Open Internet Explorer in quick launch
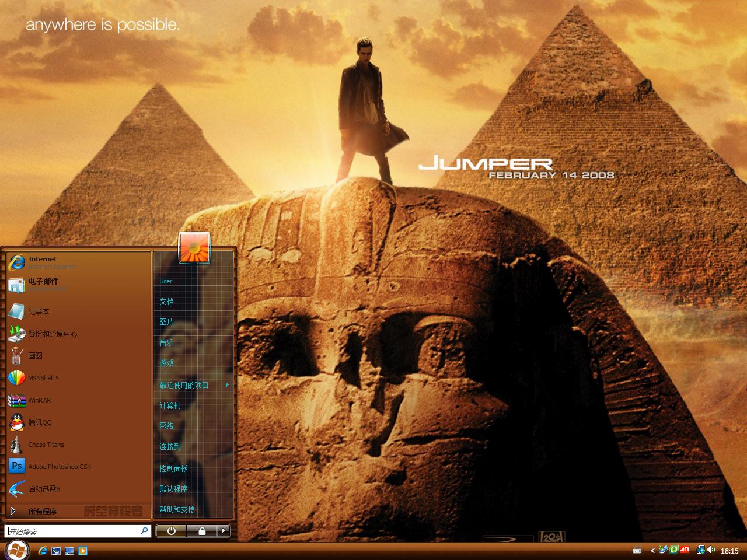 click(x=42, y=551)
